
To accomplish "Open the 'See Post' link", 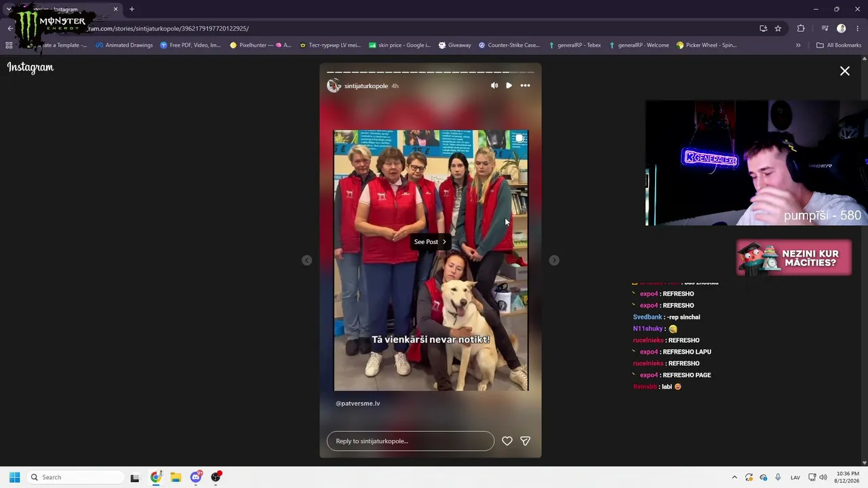I will click(x=430, y=242).
